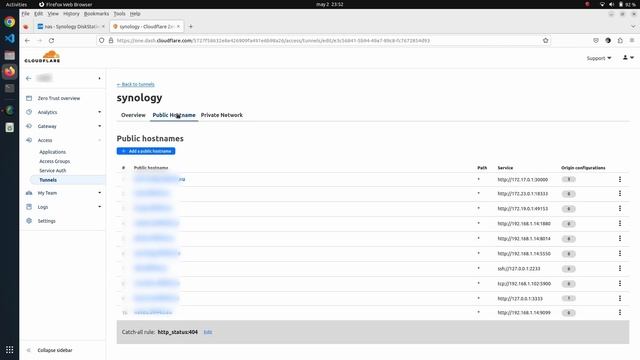Open the File menu

[25, 13]
